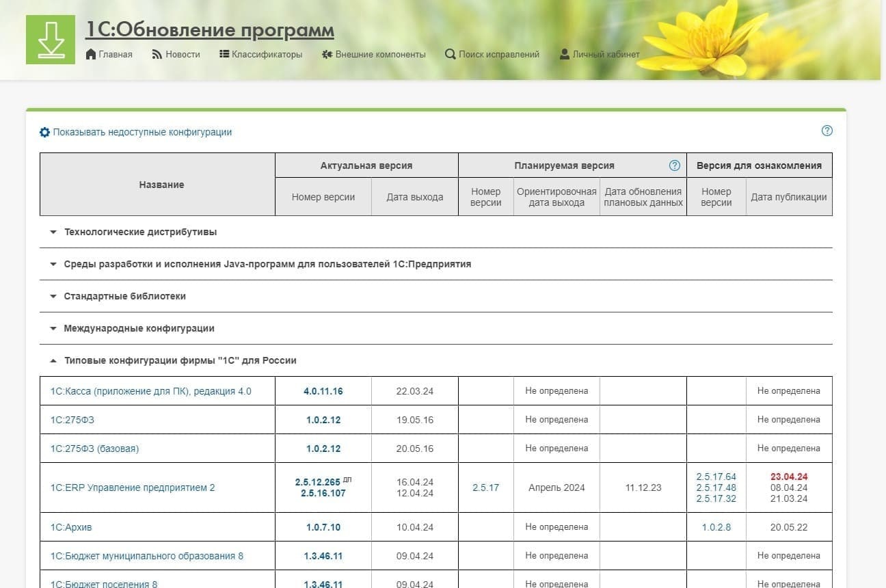
Task: Click the Дата выхода column header
Action: [x=415, y=197]
